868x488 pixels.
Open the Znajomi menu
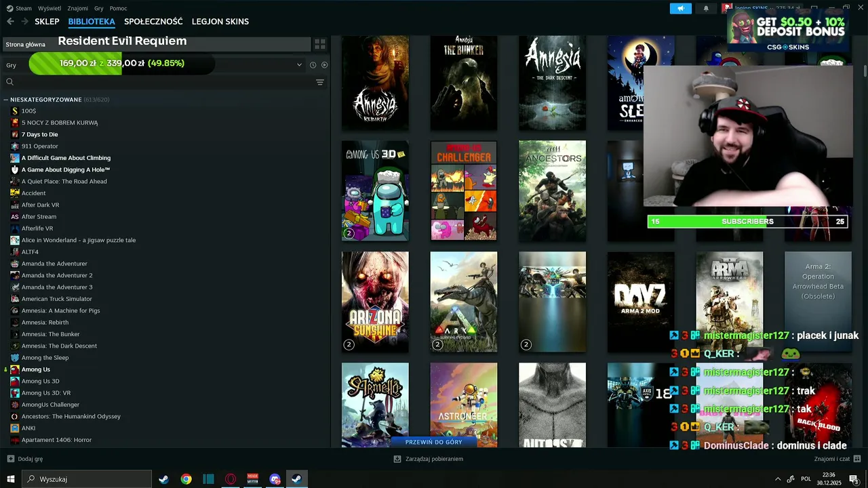click(78, 8)
